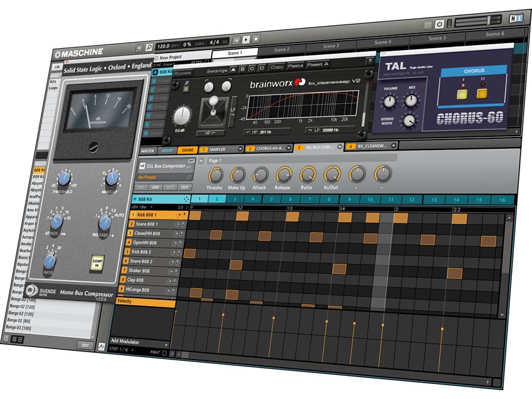Open SSL BUS COM slot dropdown arrow
Image resolution: width=532 pixels, height=399 pixels.
tap(340, 147)
